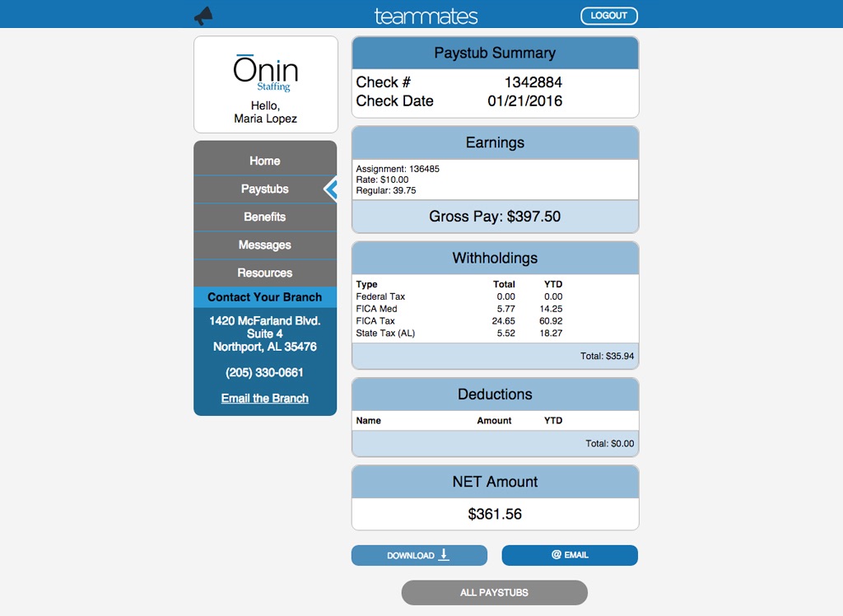Click the State Tax (AL) row label
The height and width of the screenshot is (616, 843).
(385, 333)
